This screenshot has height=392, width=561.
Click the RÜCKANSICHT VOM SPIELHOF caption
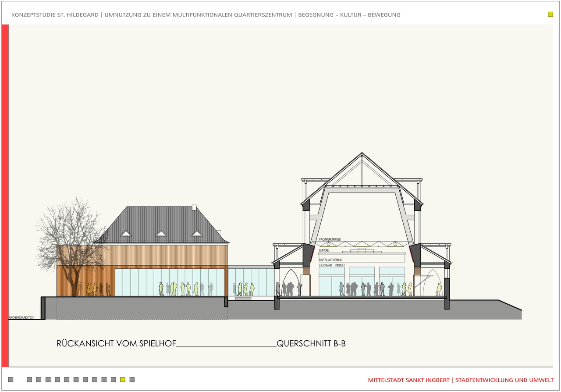(116, 344)
